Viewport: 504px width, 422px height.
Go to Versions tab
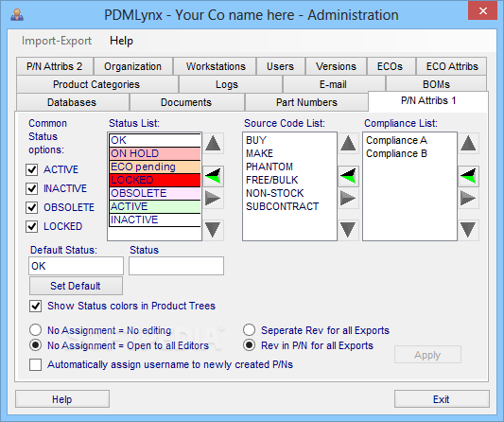(336, 66)
